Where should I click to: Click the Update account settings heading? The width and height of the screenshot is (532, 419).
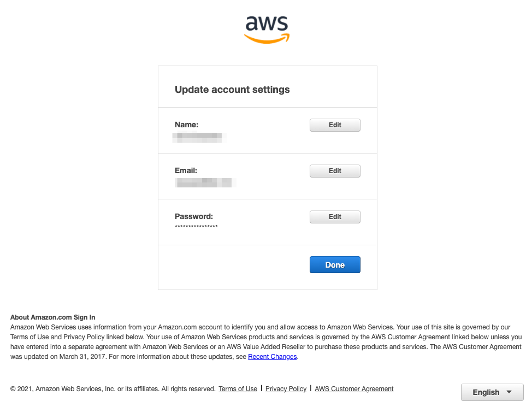232,90
